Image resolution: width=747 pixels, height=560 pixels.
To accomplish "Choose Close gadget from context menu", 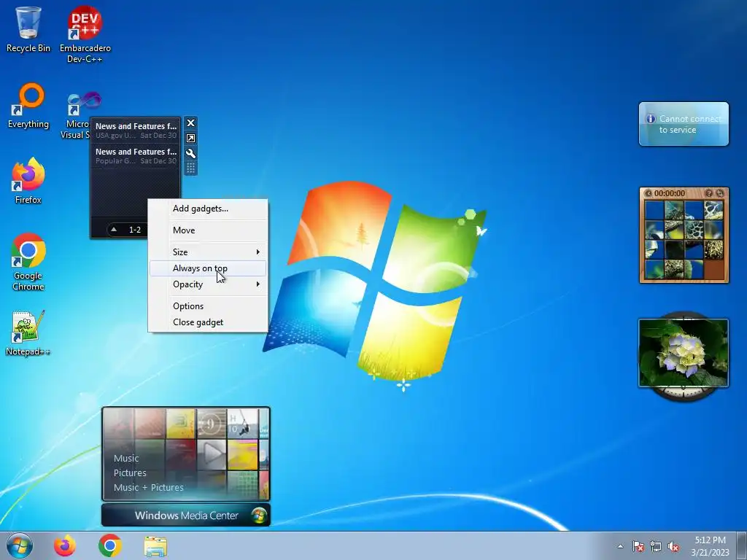I will click(208, 322).
